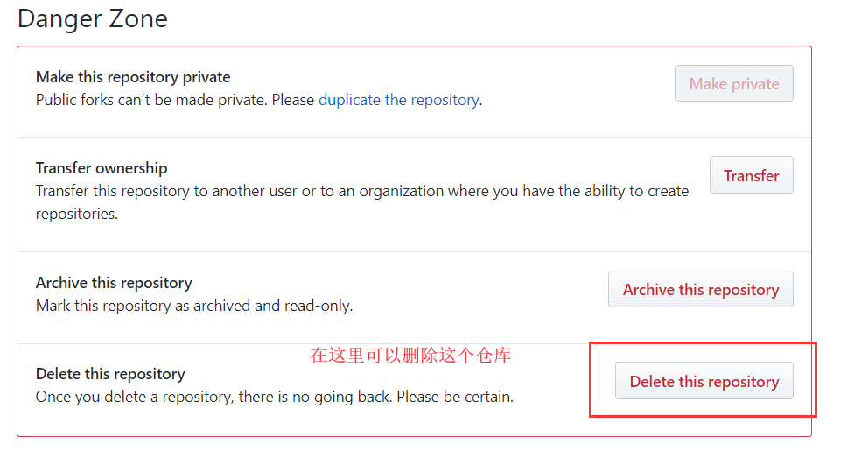Click the Make this repository private heading

(133, 77)
